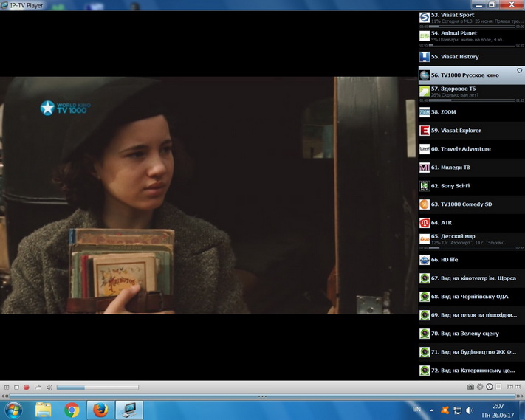This screenshot has width=525, height=420.
Task: Click webcam icon for Вид на Зелену сцену
Action: [x=425, y=334]
